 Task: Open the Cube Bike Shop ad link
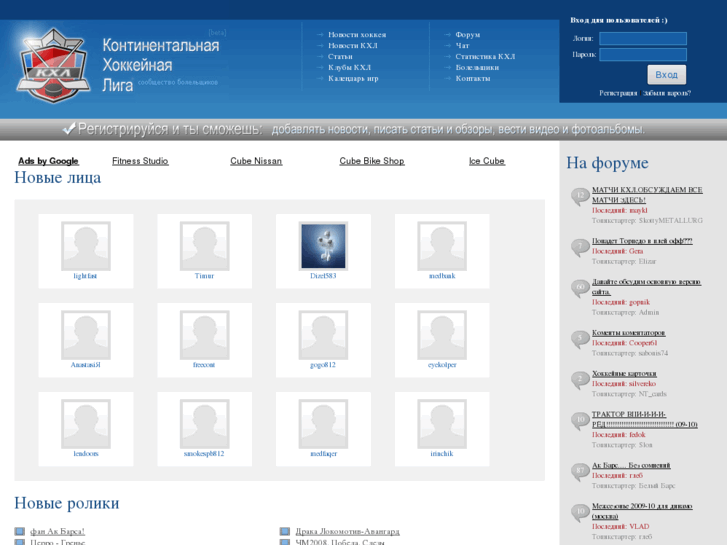[372, 161]
